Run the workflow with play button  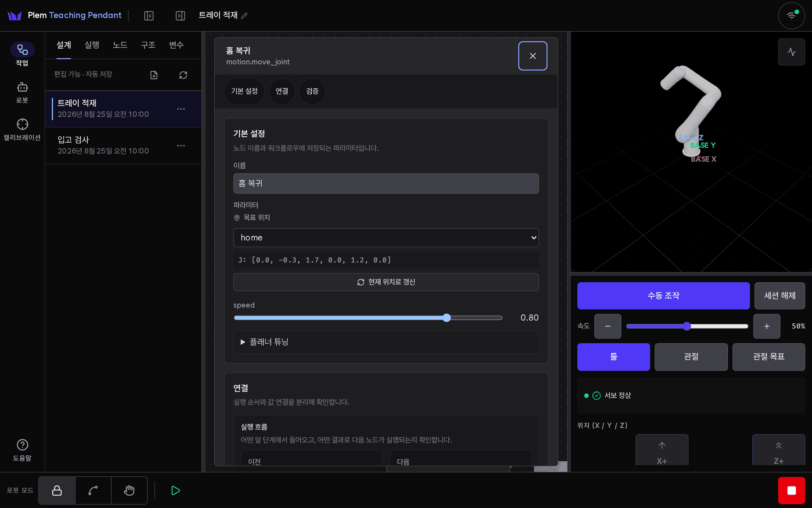point(176,490)
